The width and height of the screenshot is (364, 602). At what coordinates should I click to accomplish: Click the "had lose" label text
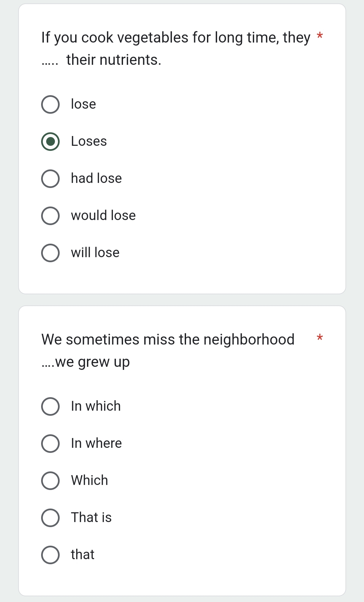point(96,179)
